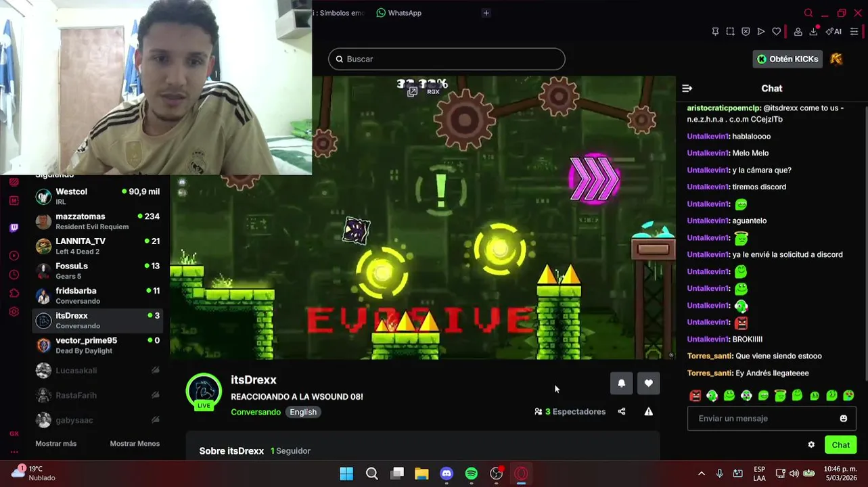Click the send (paper plane) toolbar icon
Screen dimensions: 868x487
[761, 31]
